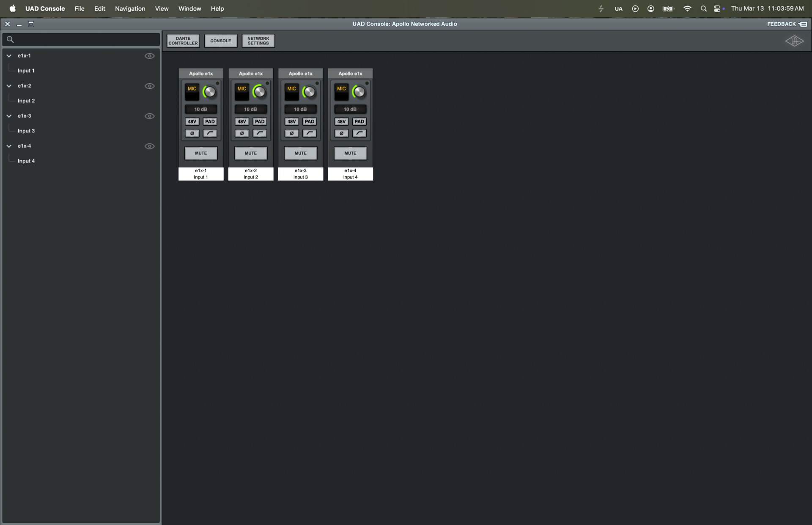The image size is (812, 525).
Task: Hide e1x-1 device with eye icon
Action: click(x=149, y=56)
